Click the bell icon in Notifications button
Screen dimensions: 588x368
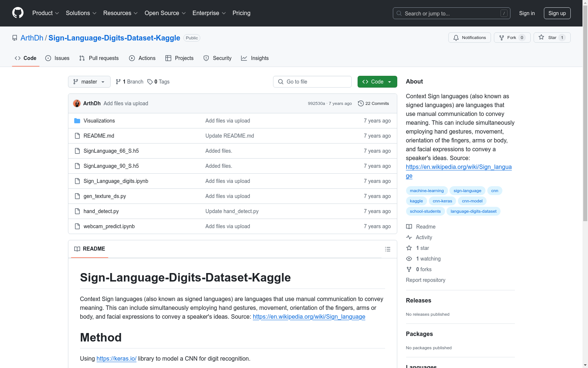(456, 38)
